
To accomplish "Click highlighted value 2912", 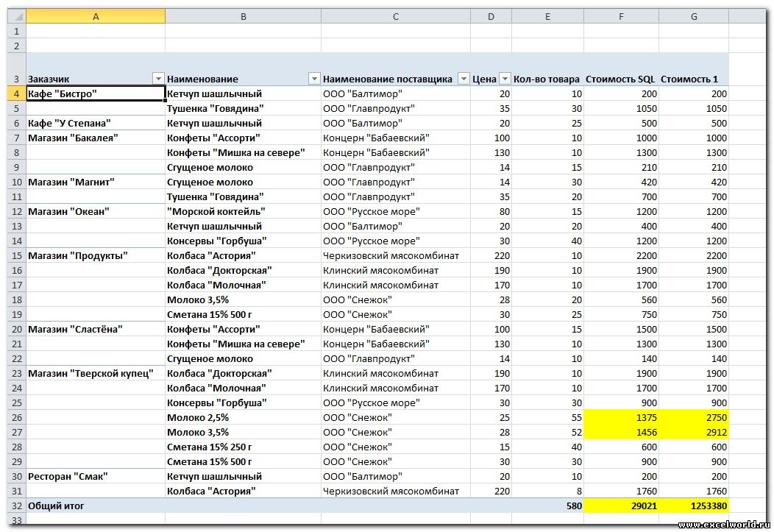I will [x=694, y=432].
